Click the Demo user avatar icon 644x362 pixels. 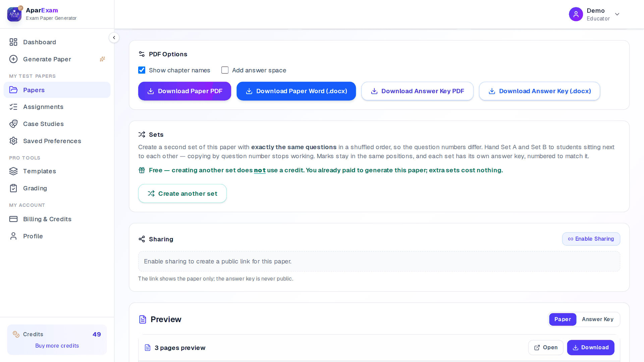click(x=576, y=14)
